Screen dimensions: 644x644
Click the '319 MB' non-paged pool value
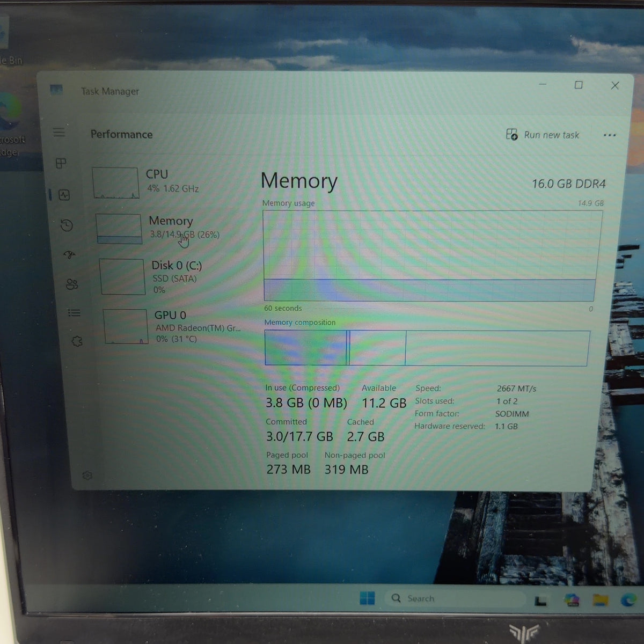click(346, 470)
